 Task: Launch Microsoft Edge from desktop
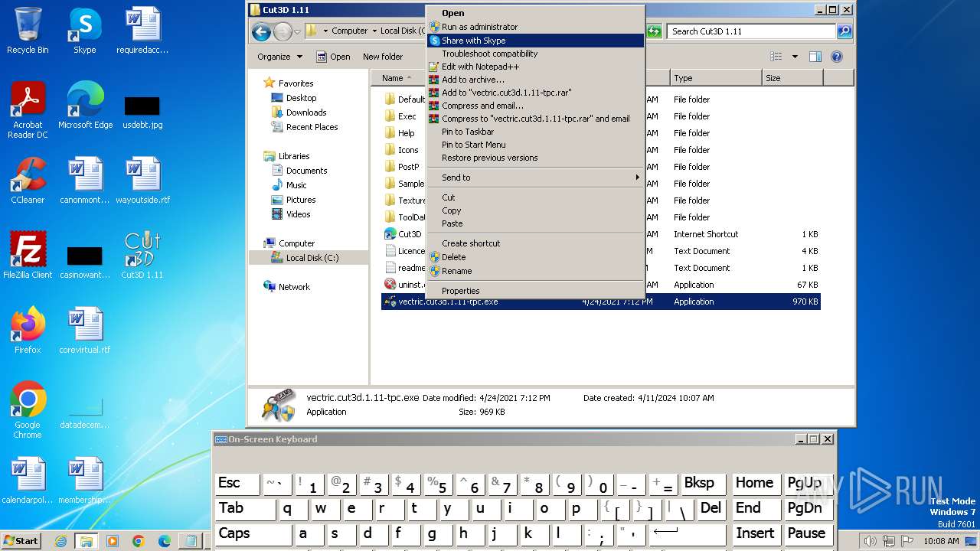pos(85,105)
